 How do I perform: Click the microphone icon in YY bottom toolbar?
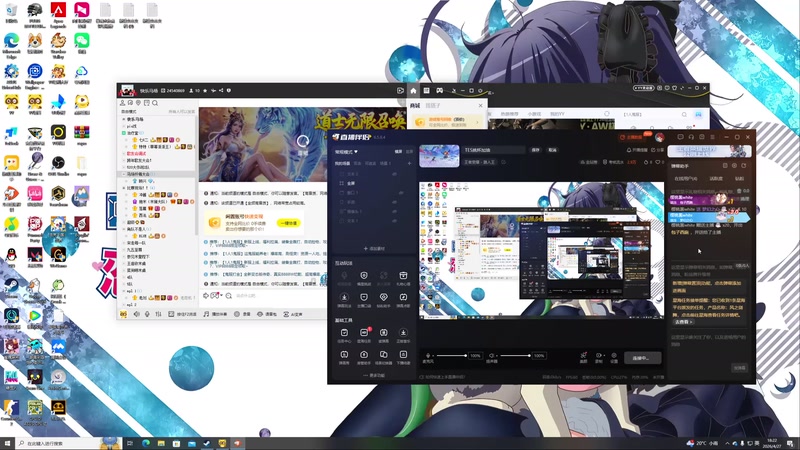[x=147, y=314]
